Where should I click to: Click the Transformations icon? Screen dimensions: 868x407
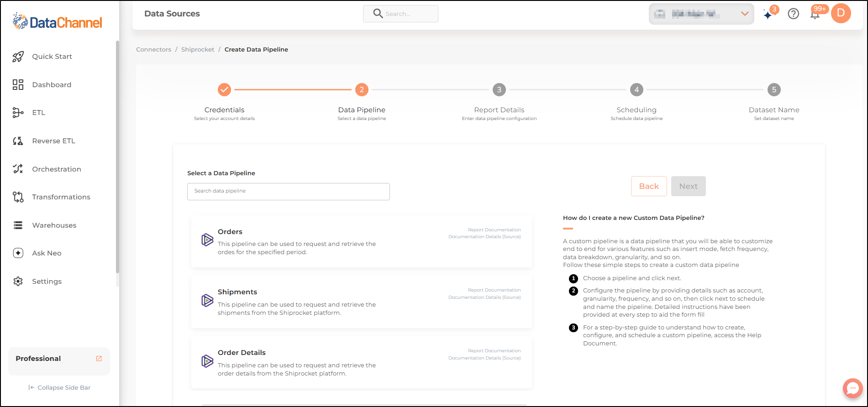(18, 197)
